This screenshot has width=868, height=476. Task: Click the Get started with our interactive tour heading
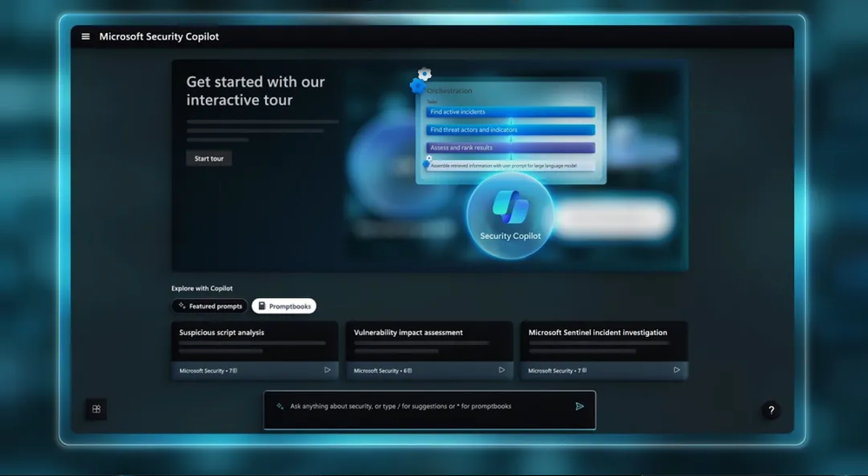tap(255, 91)
